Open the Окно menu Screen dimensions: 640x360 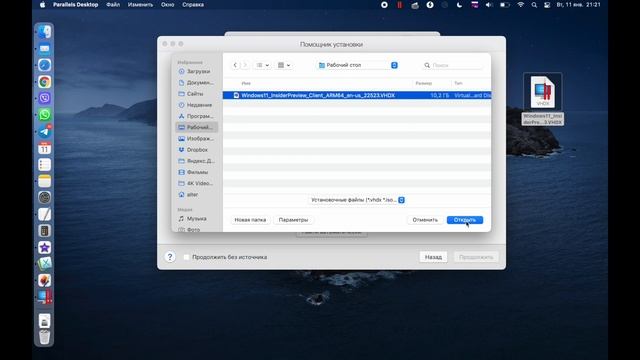pos(167,5)
